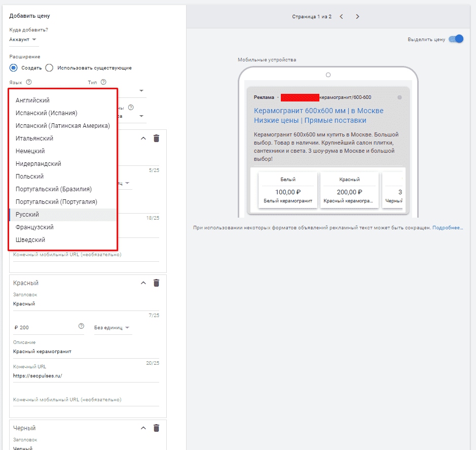
Task: Choose Итальянский language option
Action: click(x=63, y=139)
